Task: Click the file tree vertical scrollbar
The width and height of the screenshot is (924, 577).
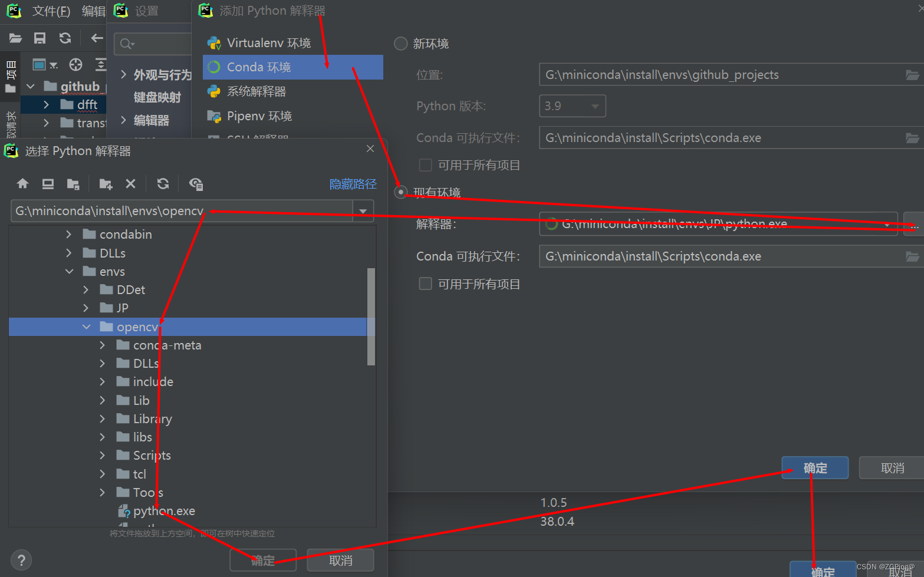Action: point(371,316)
